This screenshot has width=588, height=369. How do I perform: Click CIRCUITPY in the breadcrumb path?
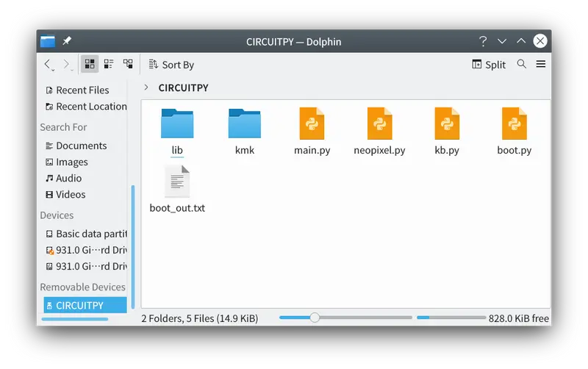(183, 87)
